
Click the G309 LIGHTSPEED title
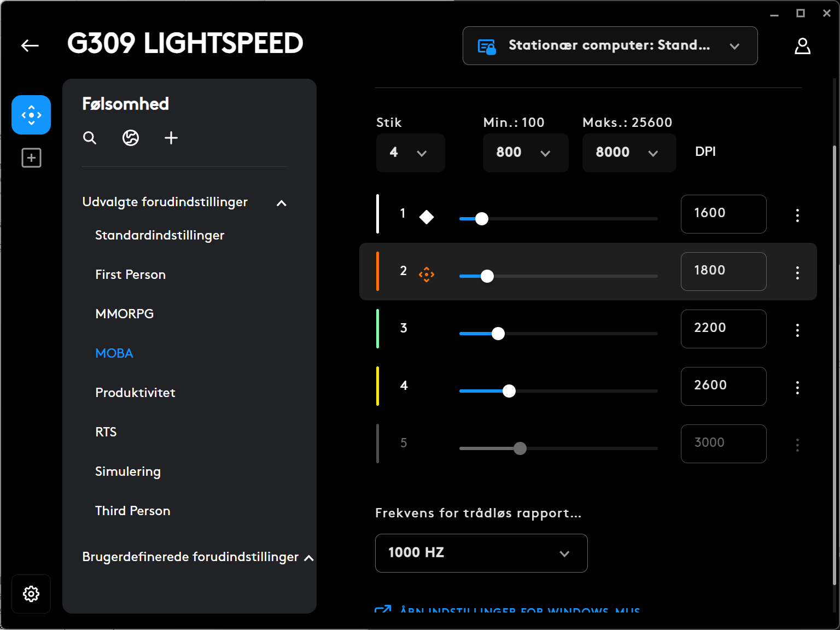[x=185, y=44]
